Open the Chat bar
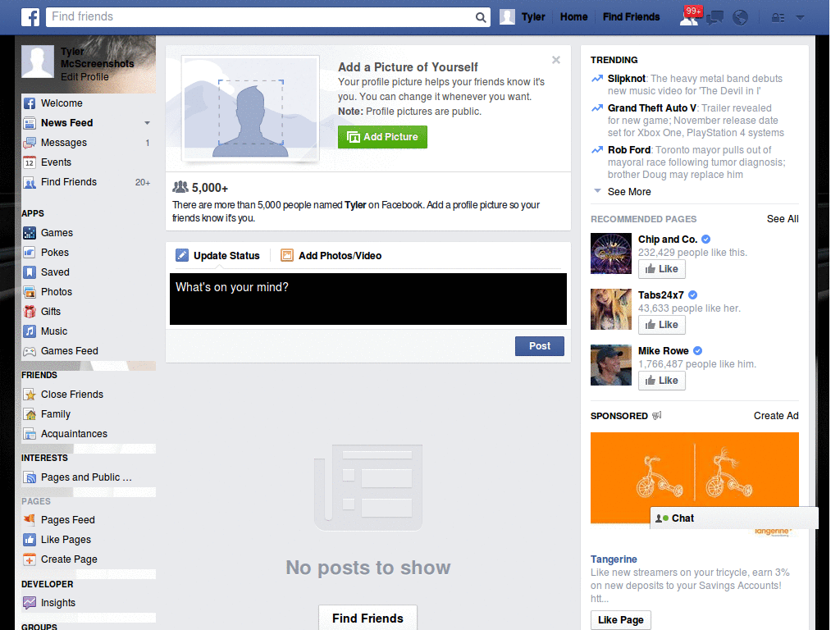This screenshot has width=840, height=630. (734, 518)
